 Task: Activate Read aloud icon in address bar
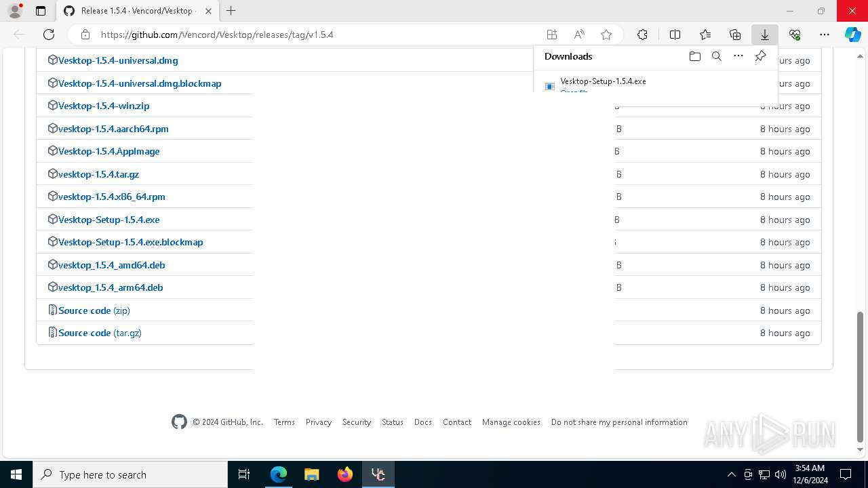pyautogui.click(x=579, y=35)
